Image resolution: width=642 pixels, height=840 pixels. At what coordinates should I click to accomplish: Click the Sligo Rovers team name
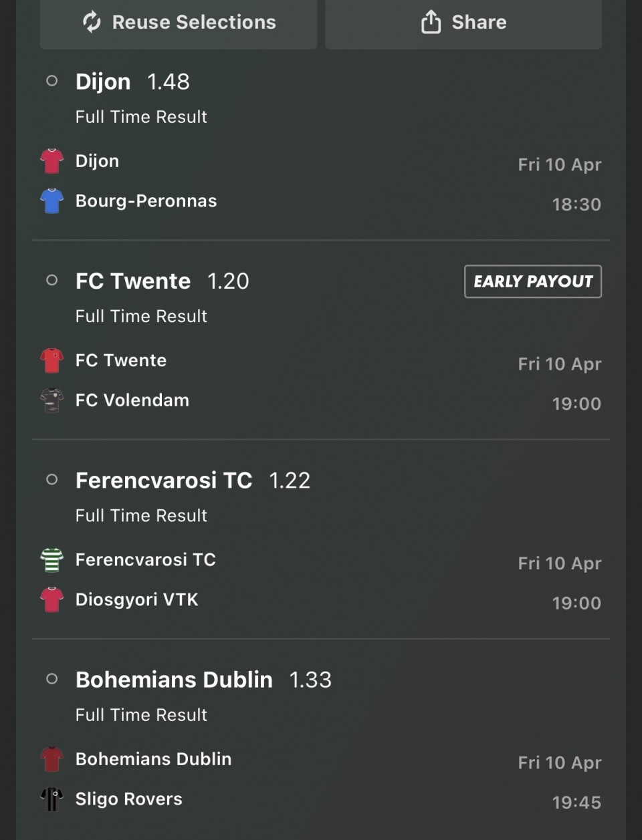tap(129, 799)
